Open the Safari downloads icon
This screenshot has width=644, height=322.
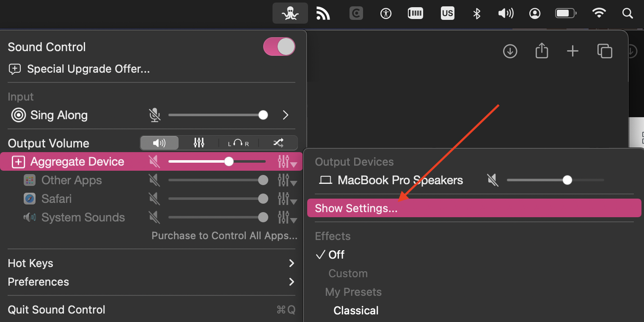510,51
